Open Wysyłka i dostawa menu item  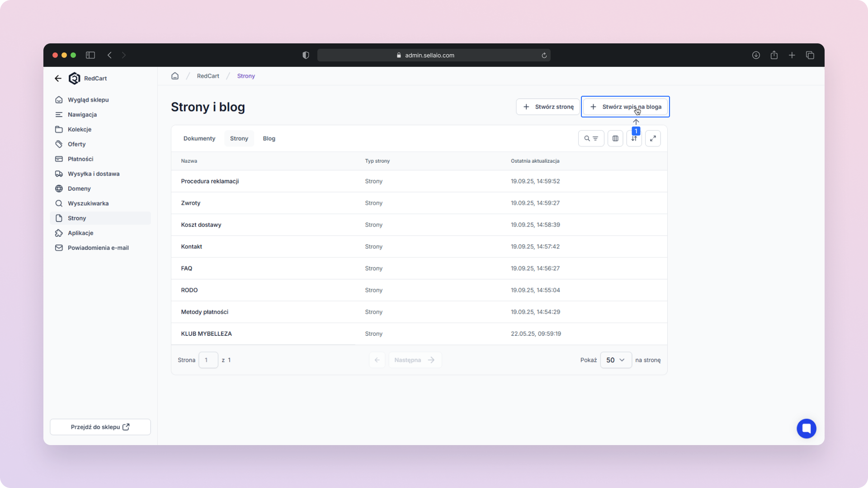pos(94,174)
